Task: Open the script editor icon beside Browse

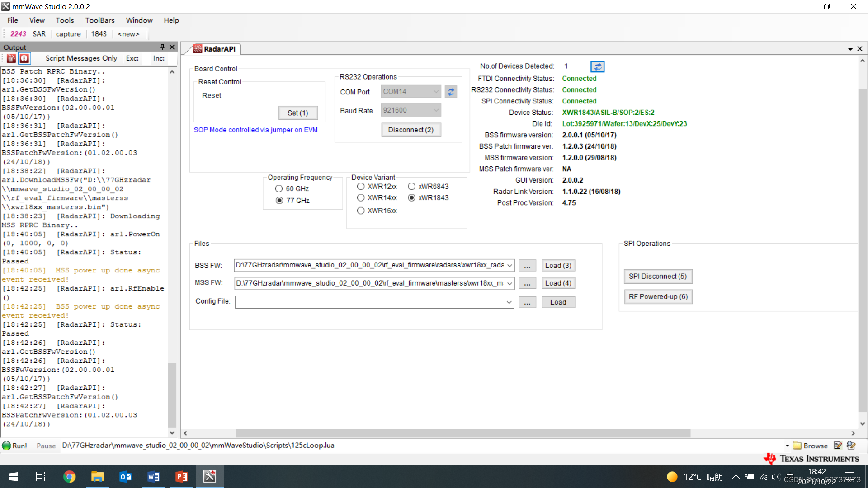Action: pos(838,446)
